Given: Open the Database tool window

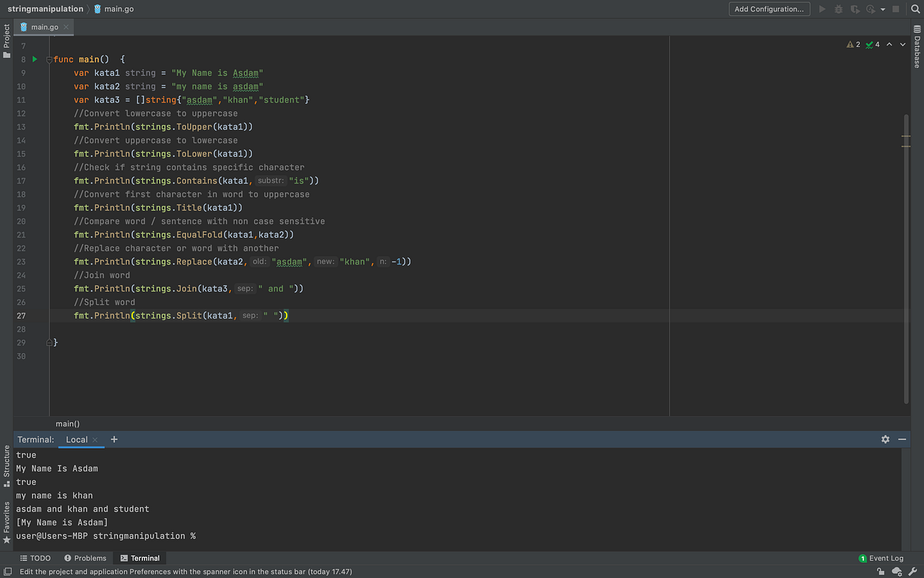Looking at the screenshot, I should point(918,46).
